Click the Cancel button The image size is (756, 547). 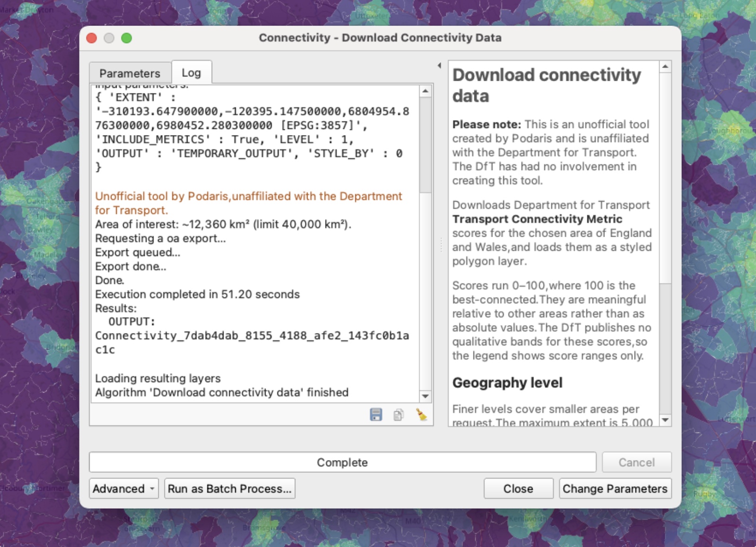tap(636, 462)
